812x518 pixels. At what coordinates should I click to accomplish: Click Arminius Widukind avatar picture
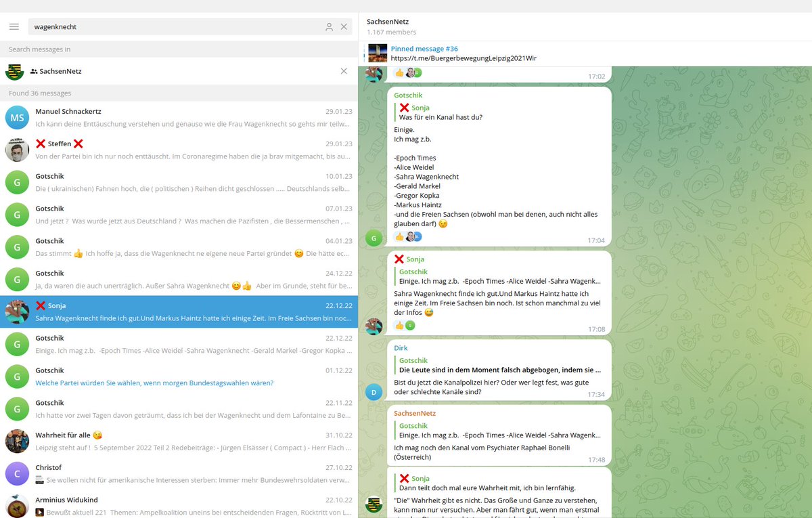coord(17,505)
